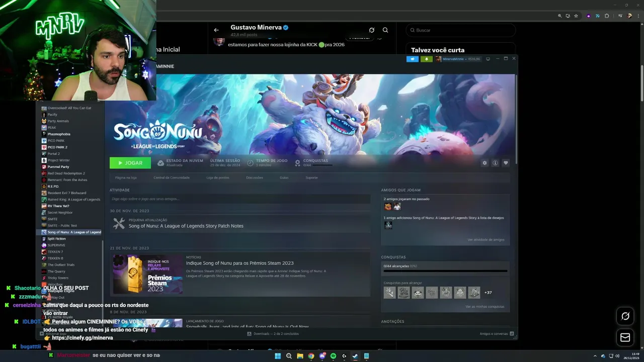The image size is (644, 362).
Task: Open Guias tab
Action: 284,177
